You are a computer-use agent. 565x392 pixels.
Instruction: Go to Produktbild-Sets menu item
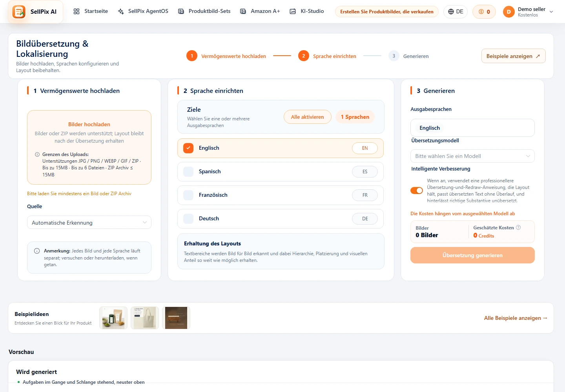tap(204, 11)
